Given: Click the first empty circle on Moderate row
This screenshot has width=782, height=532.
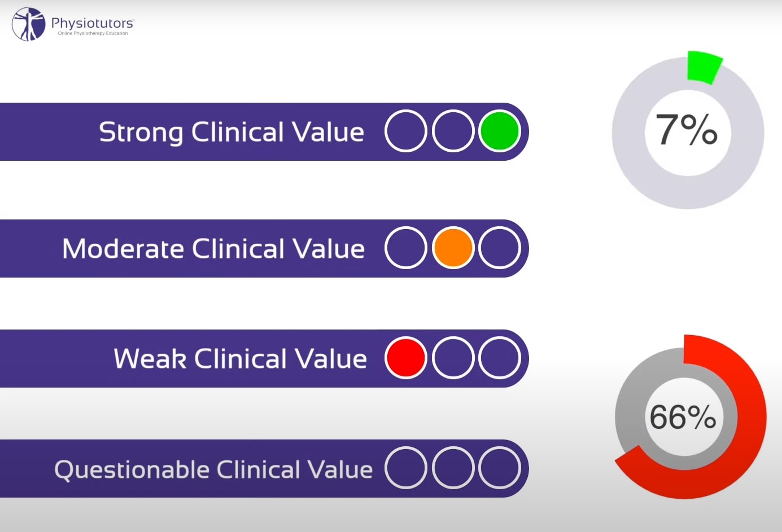Looking at the screenshot, I should coord(406,248).
